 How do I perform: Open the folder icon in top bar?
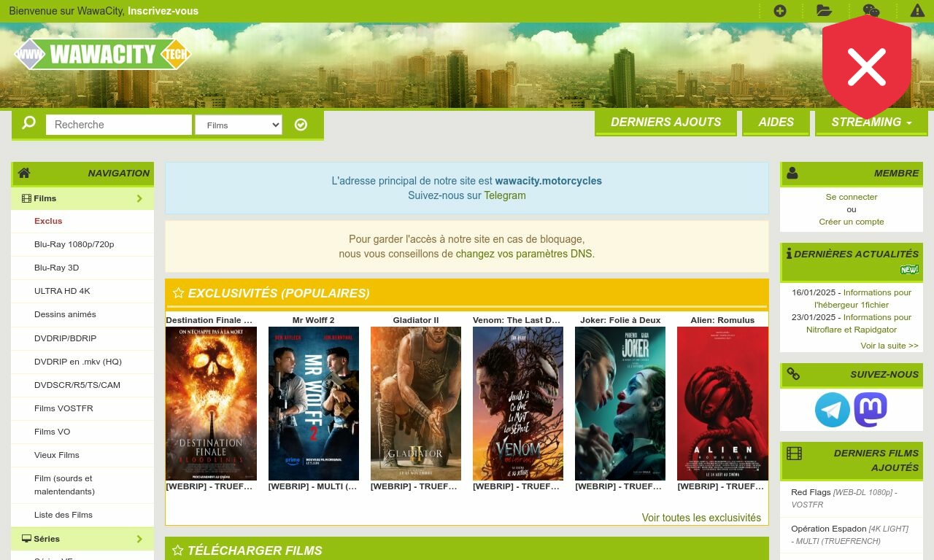click(x=824, y=11)
